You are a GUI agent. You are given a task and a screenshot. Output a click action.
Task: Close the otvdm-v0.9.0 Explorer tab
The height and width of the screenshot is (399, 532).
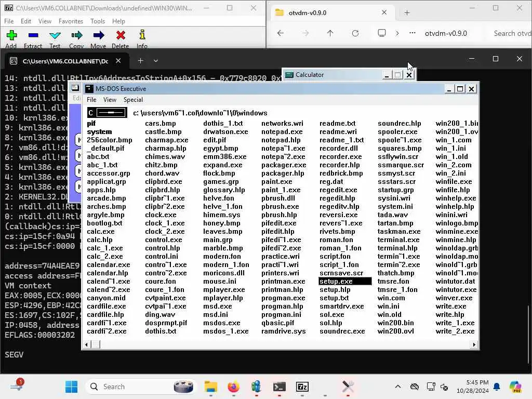384,12
